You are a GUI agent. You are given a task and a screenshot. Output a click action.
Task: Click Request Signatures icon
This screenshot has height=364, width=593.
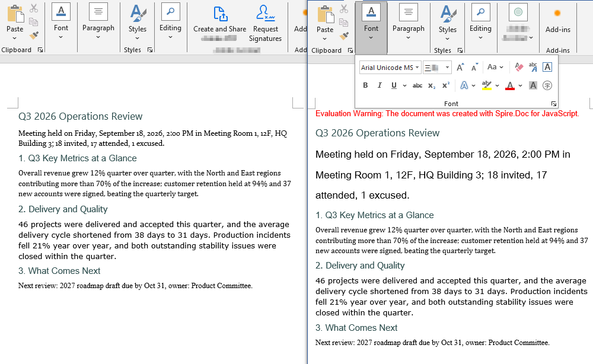click(x=265, y=13)
